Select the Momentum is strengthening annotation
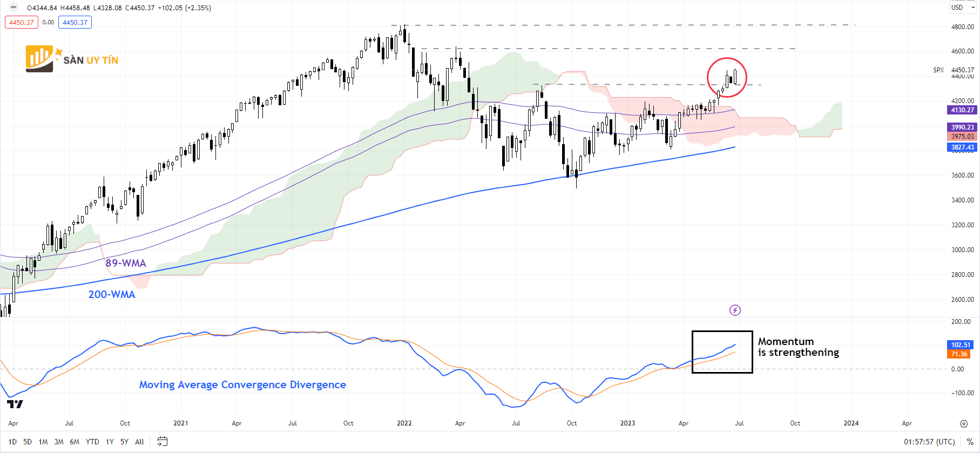The image size is (980, 453). tap(798, 347)
